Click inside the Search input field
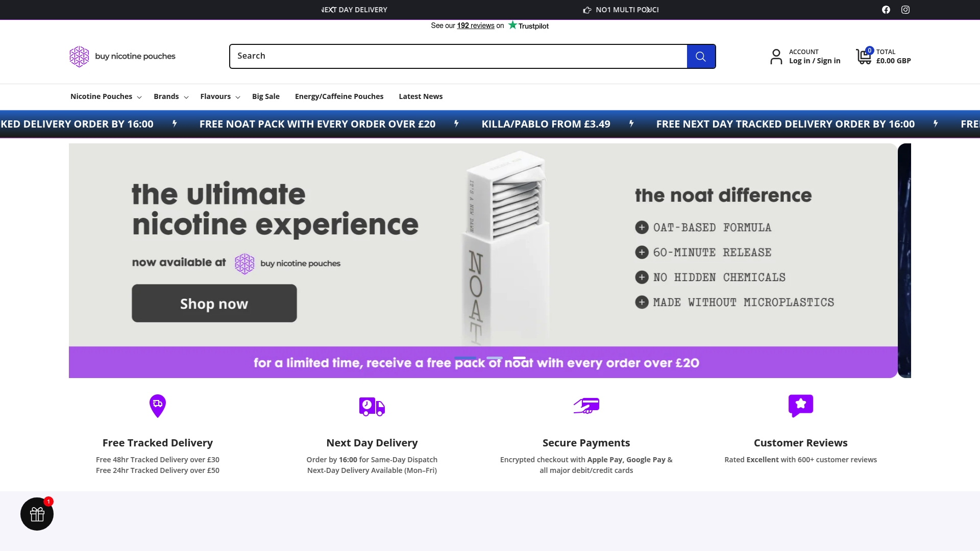This screenshot has height=551, width=980. (458, 56)
